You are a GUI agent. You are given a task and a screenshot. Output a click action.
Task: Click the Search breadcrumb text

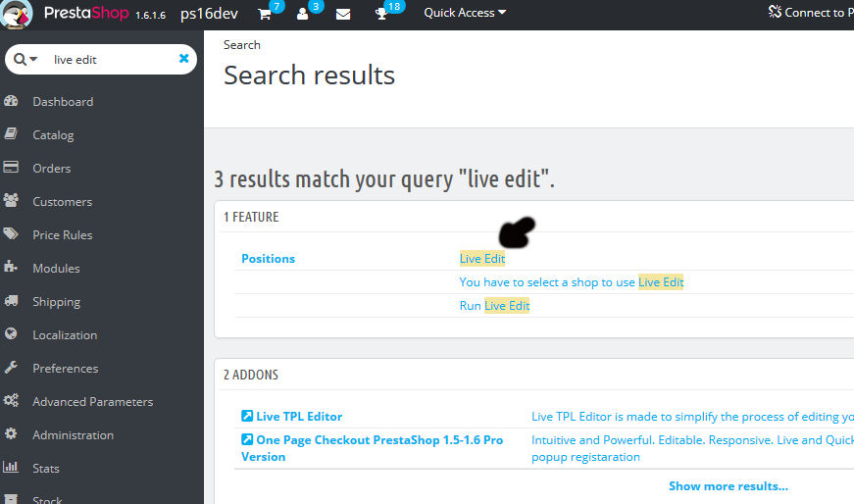pyautogui.click(x=242, y=45)
